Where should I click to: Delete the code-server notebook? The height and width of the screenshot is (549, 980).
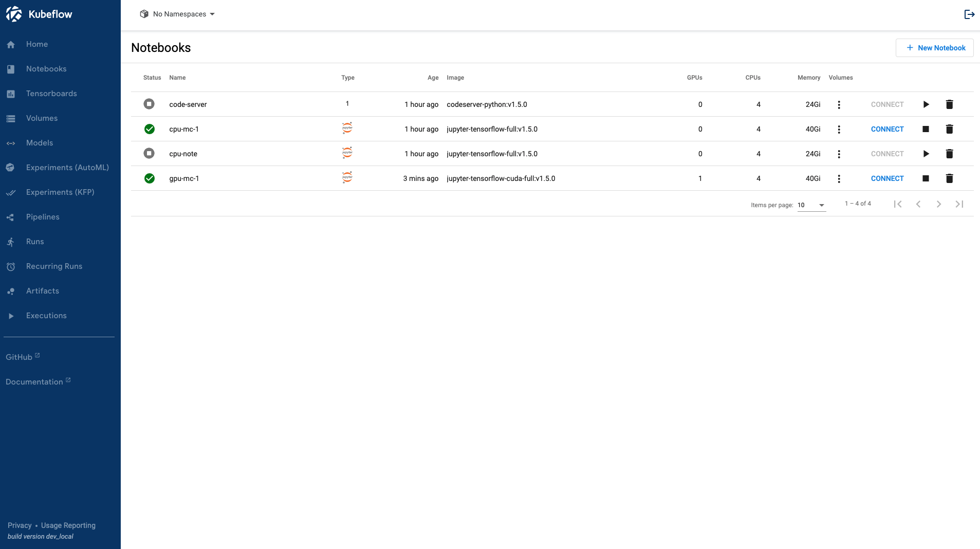click(x=949, y=104)
